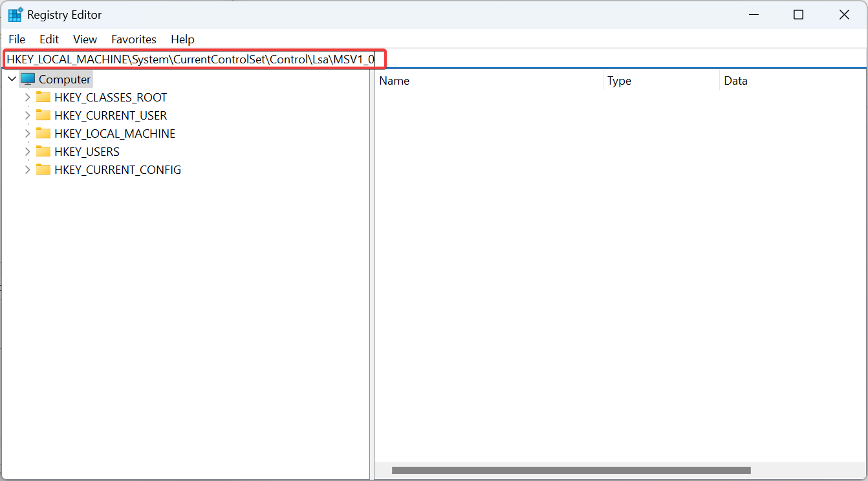Click the HKEY_USERS folder icon
868x481 pixels.
coord(43,152)
